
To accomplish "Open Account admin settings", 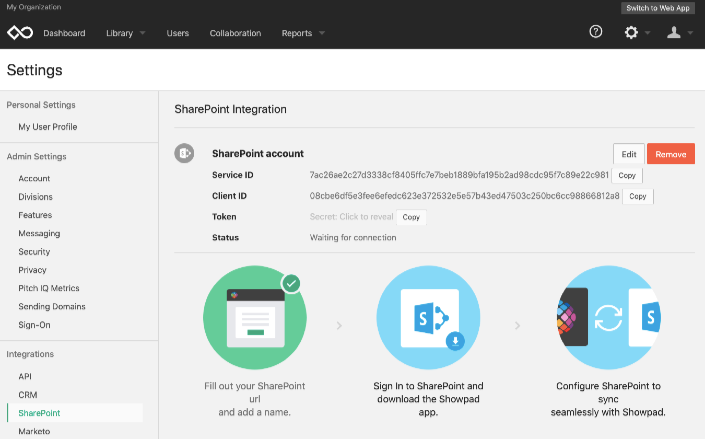I will (x=34, y=179).
